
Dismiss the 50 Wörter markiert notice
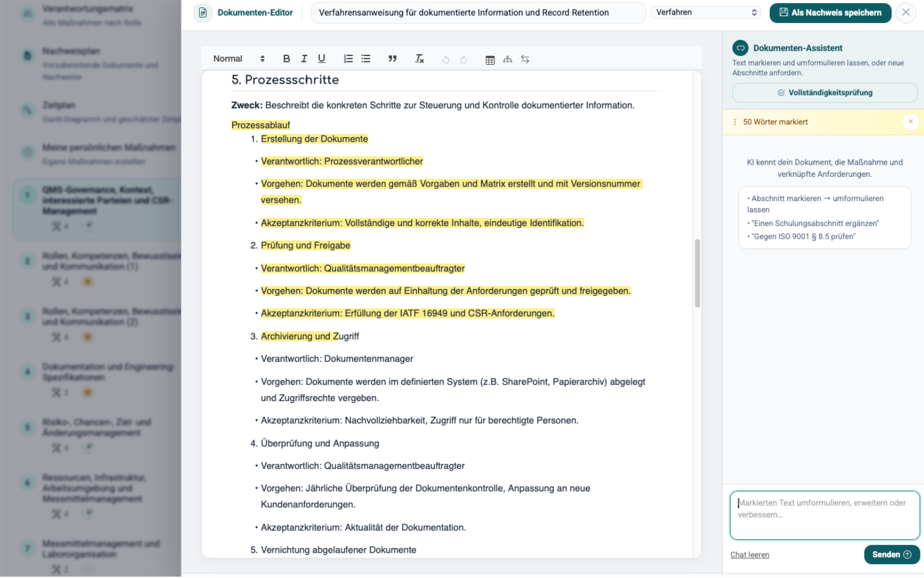(911, 121)
